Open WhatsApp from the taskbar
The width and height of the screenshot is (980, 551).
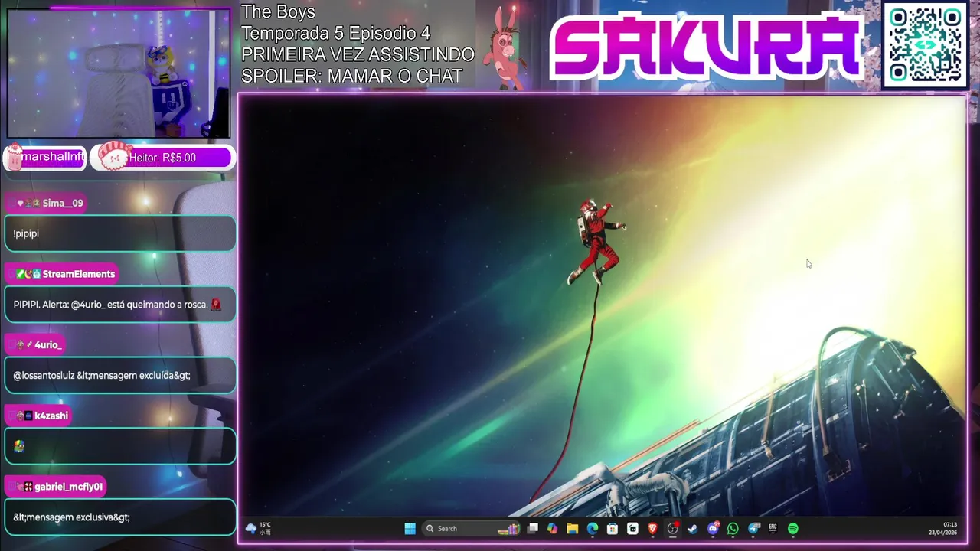click(733, 528)
